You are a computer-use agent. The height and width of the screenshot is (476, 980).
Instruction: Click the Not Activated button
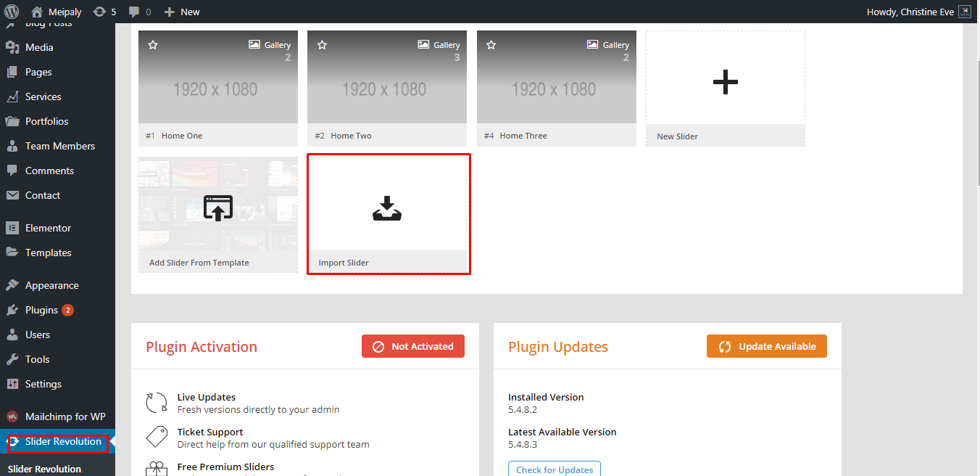413,346
